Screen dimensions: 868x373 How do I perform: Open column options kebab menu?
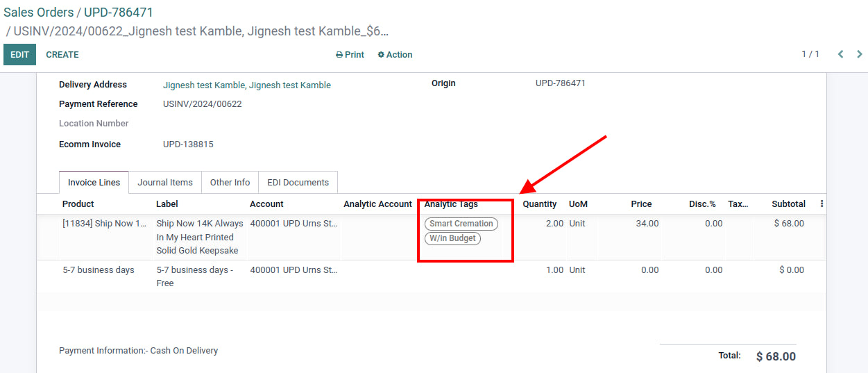point(822,204)
